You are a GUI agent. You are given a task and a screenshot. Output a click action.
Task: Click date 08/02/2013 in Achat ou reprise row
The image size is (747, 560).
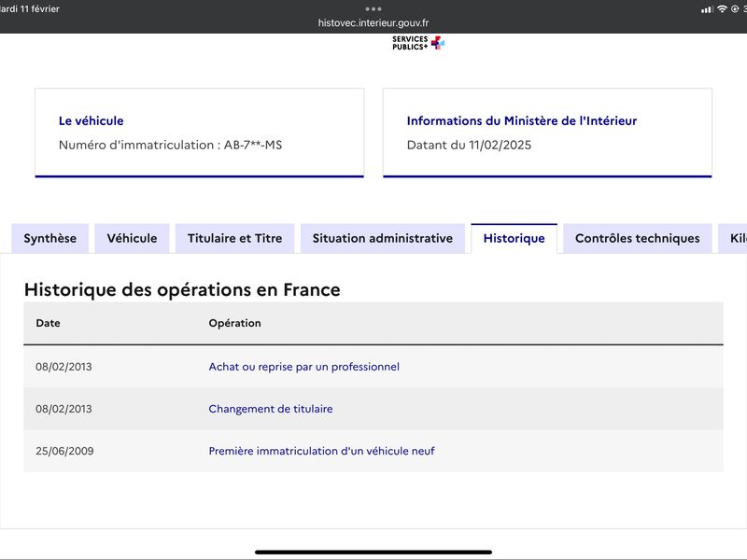pos(63,367)
